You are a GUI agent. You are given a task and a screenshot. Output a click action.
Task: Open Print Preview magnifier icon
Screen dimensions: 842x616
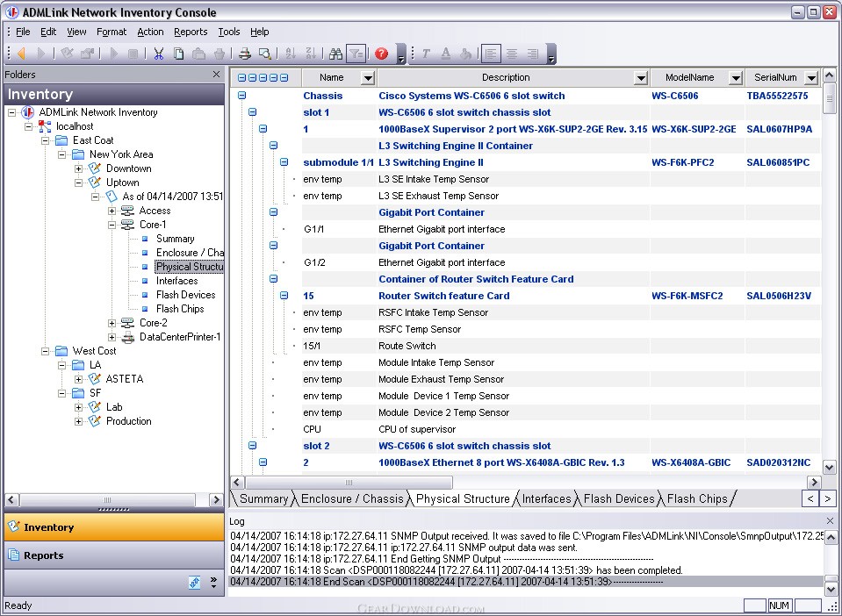[265, 54]
